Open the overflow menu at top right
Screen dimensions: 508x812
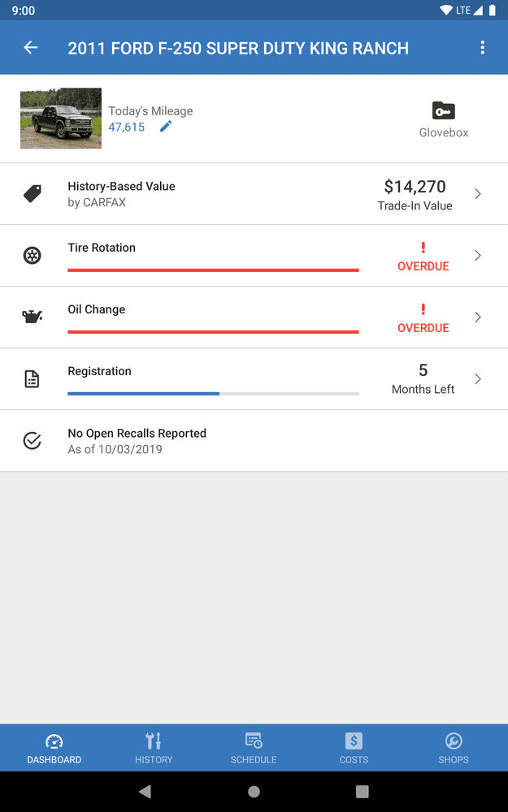483,47
